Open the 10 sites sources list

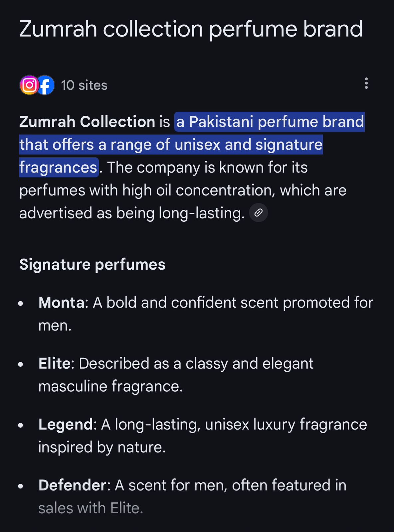84,85
